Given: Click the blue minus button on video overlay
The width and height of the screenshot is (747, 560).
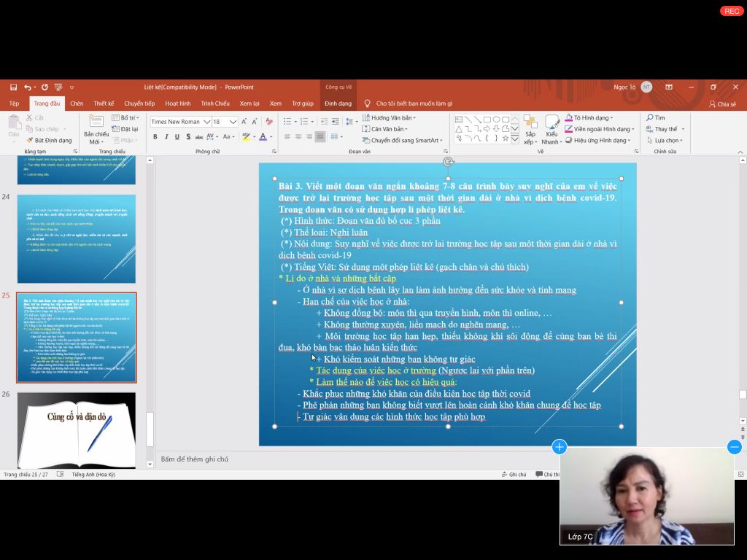Looking at the screenshot, I should (734, 447).
